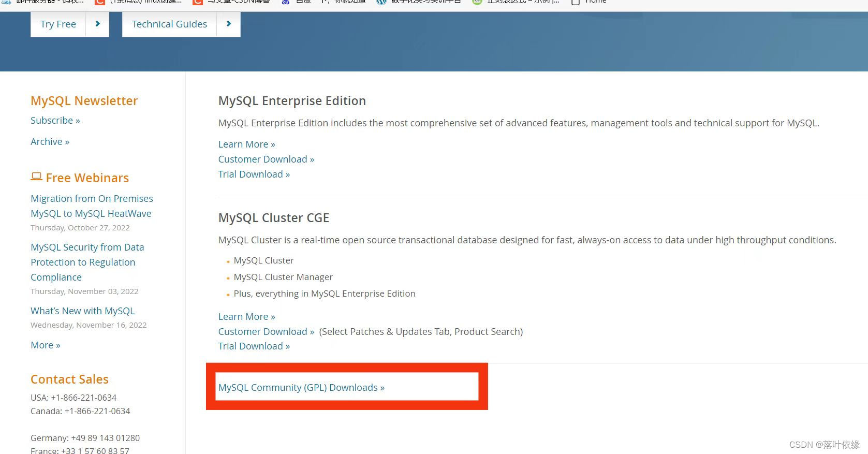This screenshot has height=454, width=868.
Task: Click the Try Free button
Action: coord(58,24)
